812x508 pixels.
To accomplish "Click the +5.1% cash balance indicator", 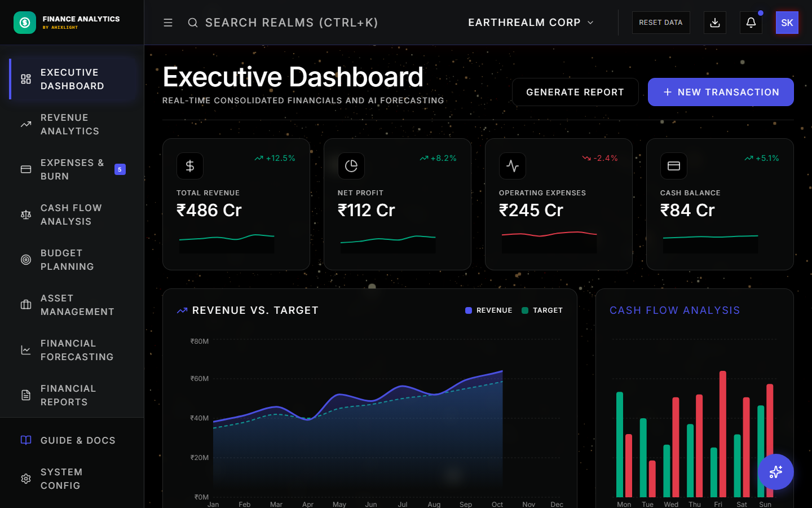I will coord(762,158).
